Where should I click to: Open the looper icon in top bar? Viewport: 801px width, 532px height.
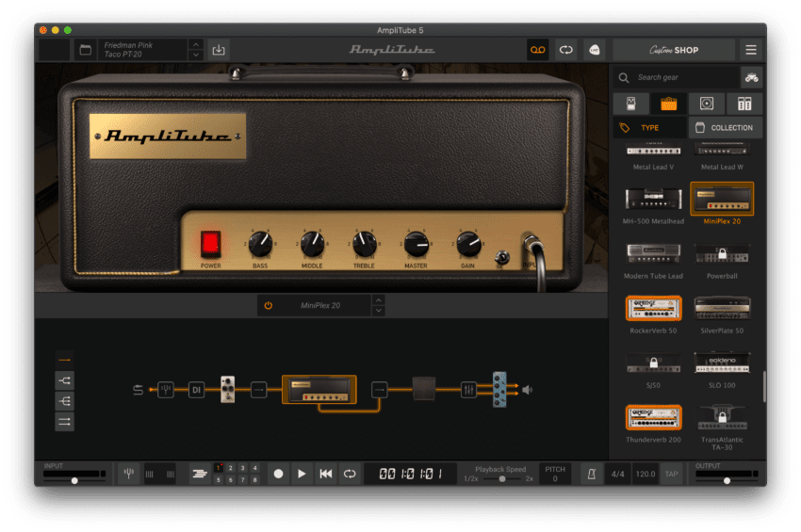566,50
